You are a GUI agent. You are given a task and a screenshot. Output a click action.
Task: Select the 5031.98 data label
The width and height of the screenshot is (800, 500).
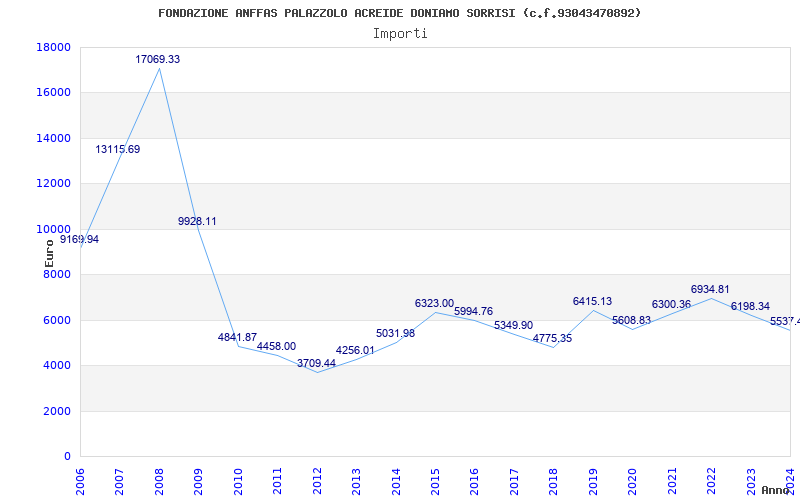coord(395,333)
